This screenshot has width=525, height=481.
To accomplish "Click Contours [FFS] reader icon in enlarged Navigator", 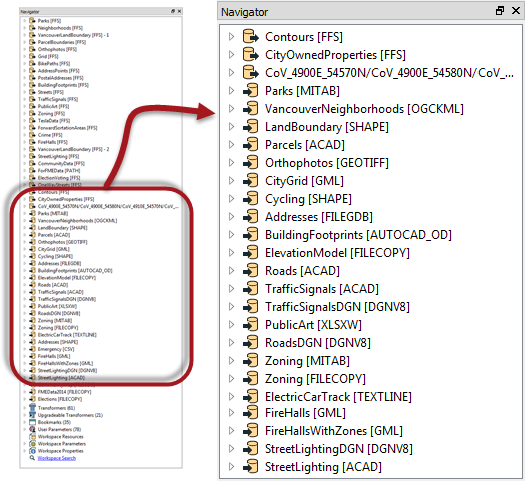I will (x=250, y=36).
